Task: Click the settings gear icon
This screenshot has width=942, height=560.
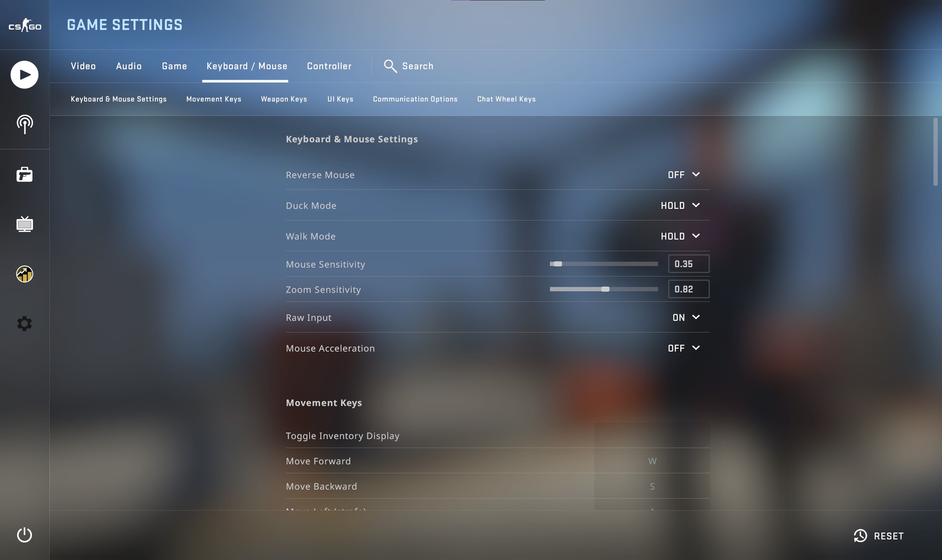Action: (x=25, y=324)
